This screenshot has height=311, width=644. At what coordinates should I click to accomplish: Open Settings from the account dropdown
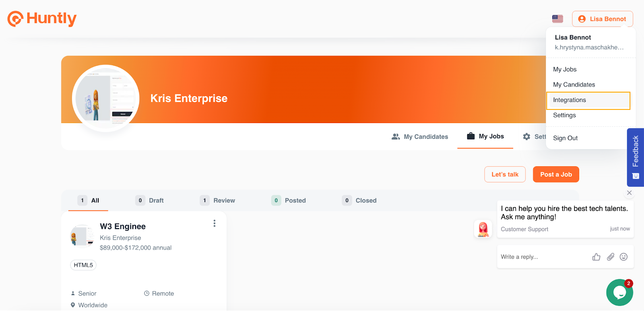click(564, 115)
